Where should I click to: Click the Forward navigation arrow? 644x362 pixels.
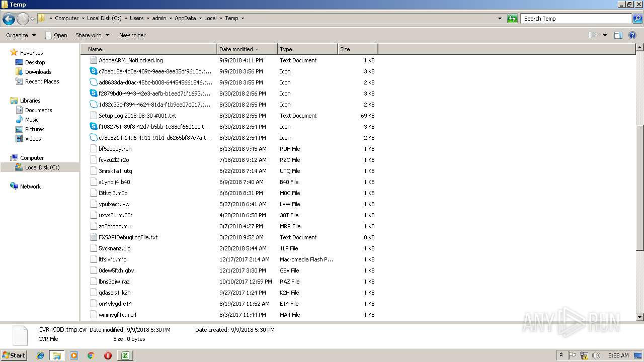click(23, 19)
